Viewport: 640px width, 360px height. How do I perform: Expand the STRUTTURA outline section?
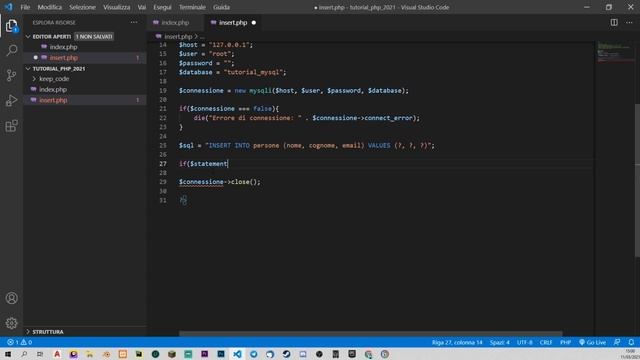click(28, 331)
